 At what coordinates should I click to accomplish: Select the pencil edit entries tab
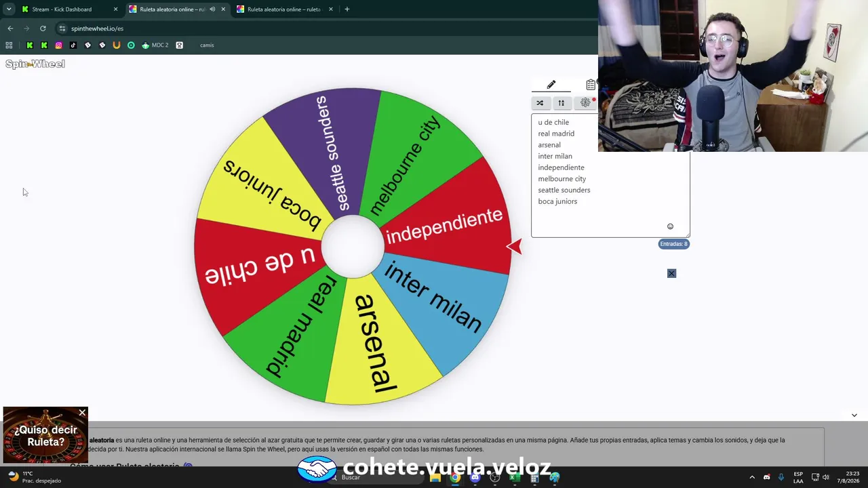[551, 85]
